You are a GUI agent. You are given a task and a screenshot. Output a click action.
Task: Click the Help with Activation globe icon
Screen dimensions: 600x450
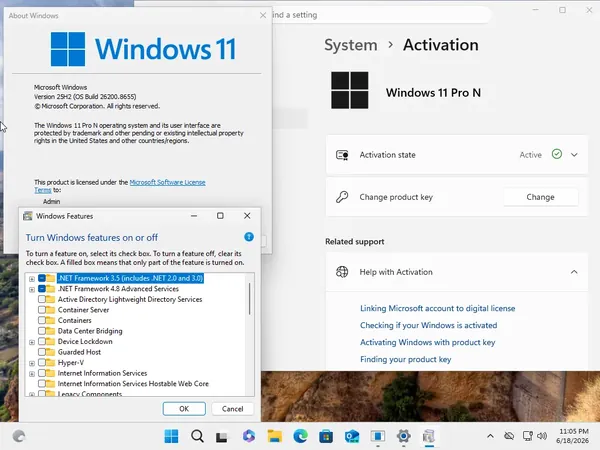click(342, 272)
